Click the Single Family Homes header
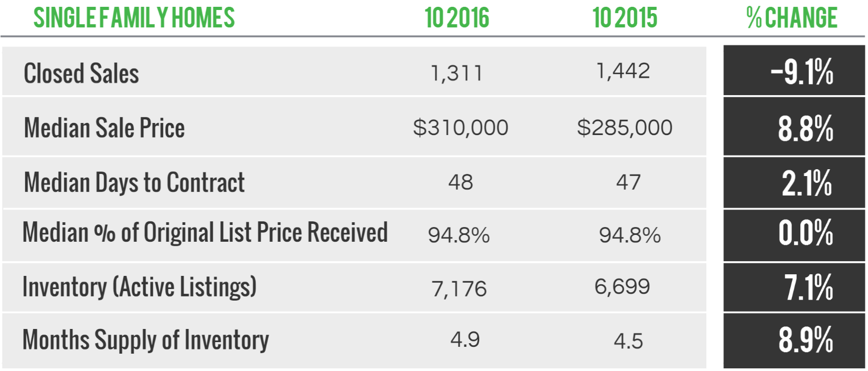This screenshot has width=868, height=371. [x=134, y=17]
